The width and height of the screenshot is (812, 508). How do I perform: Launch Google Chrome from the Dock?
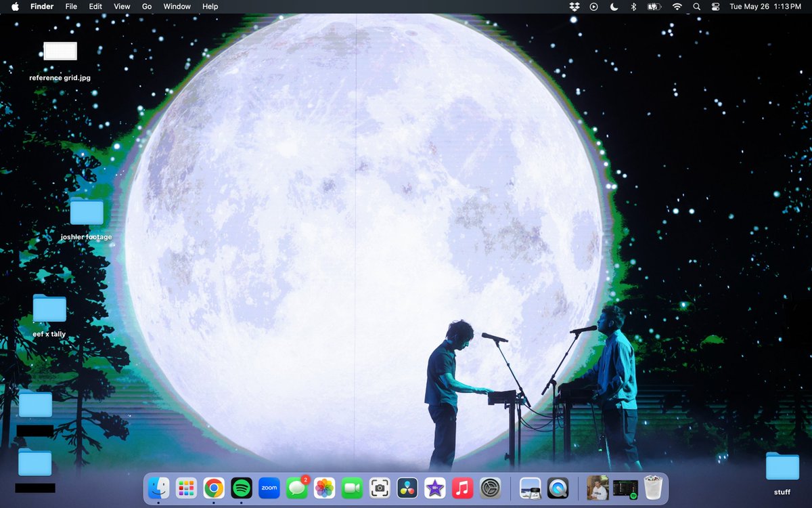tap(214, 488)
